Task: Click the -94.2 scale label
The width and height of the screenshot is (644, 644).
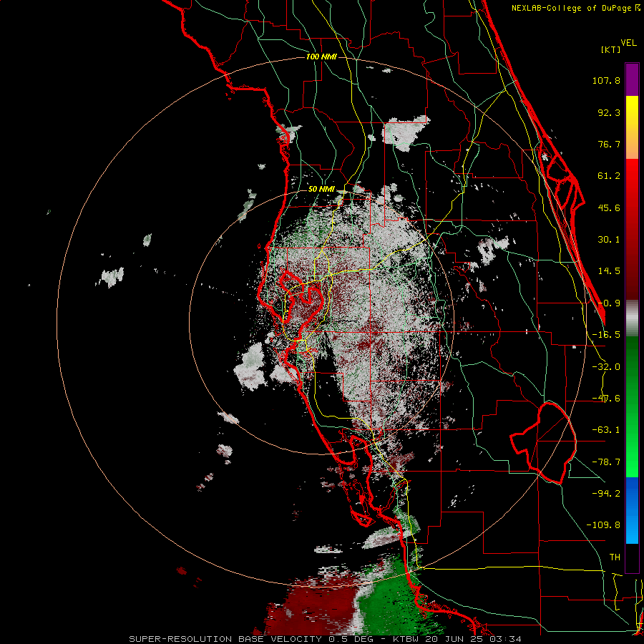Action: pos(606,493)
